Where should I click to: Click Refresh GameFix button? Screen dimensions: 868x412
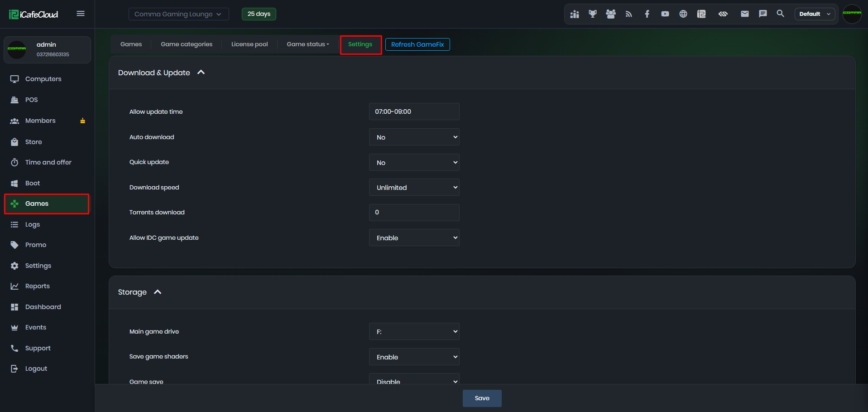[417, 44]
